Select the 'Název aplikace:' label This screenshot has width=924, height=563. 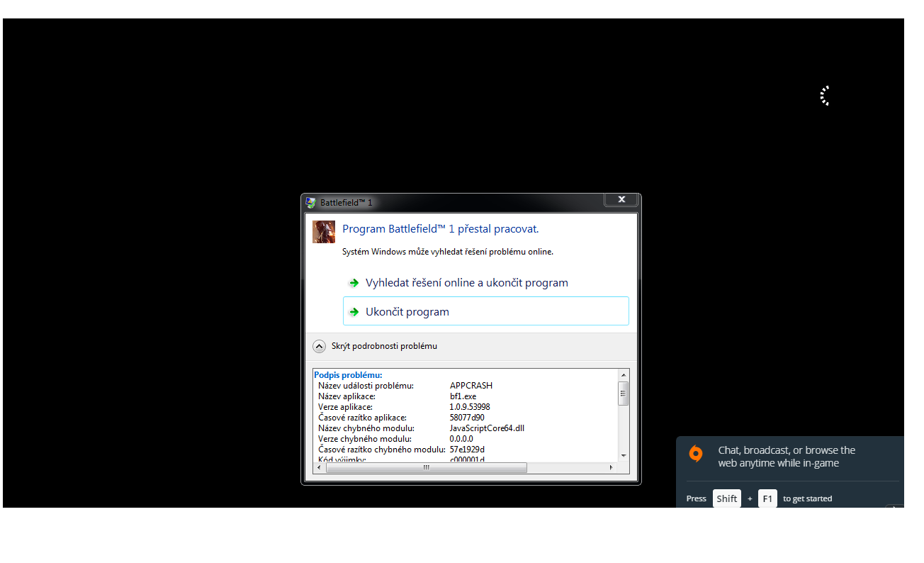tap(346, 396)
